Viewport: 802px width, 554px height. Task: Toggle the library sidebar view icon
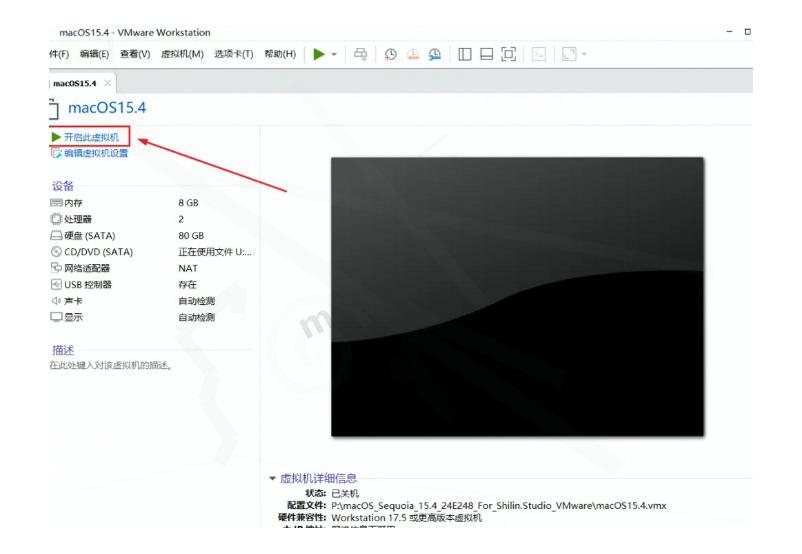[x=464, y=54]
